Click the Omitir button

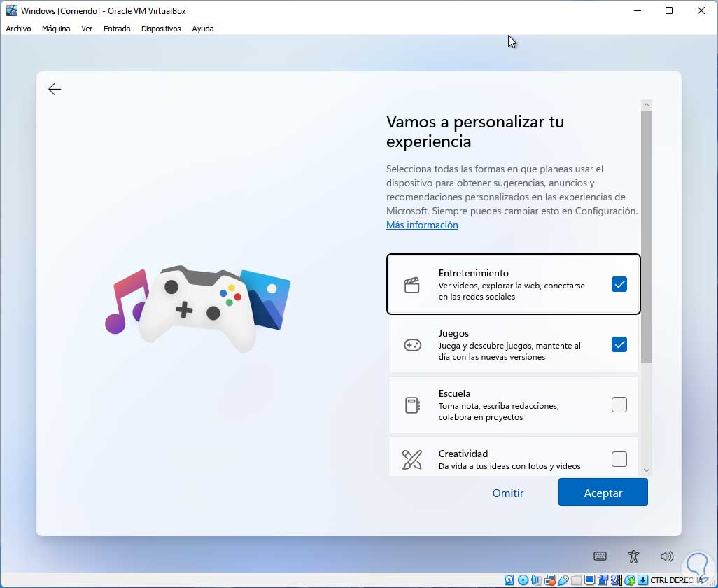[508, 493]
